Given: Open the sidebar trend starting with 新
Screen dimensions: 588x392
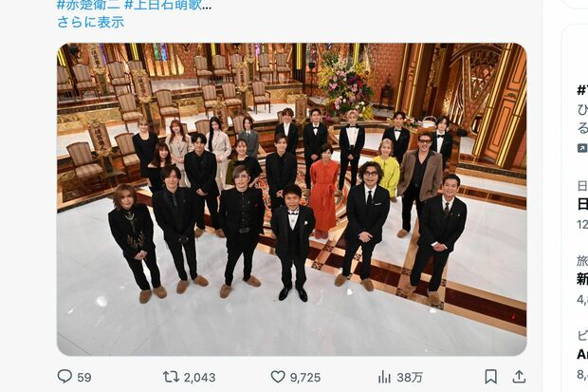Looking at the screenshot, I should 582,279.
